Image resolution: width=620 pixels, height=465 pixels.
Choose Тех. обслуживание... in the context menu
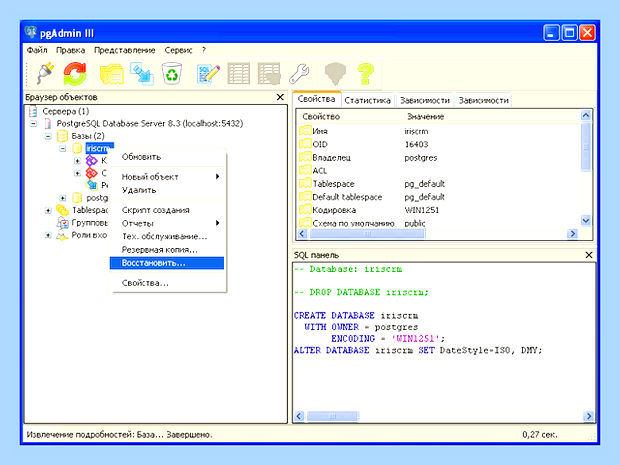pos(166,236)
